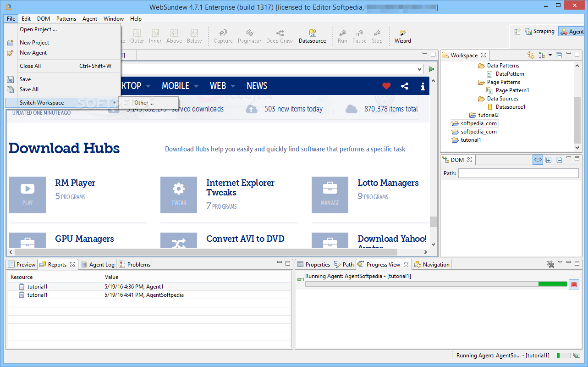Open the address bar URL dropdown arrow
Viewport: 588px width, 367px height.
tap(420, 69)
